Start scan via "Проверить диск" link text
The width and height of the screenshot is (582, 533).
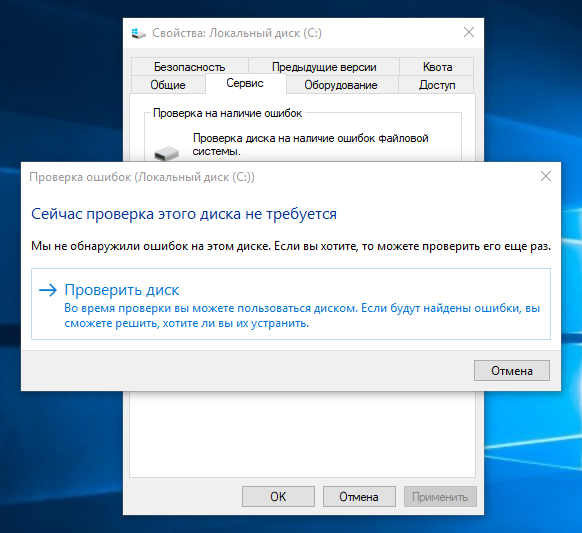[122, 290]
